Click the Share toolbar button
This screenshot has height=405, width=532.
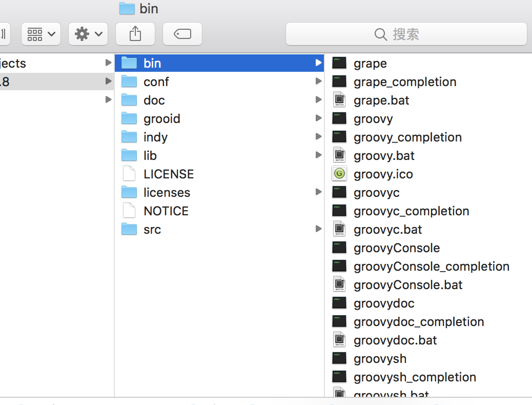[x=135, y=34]
